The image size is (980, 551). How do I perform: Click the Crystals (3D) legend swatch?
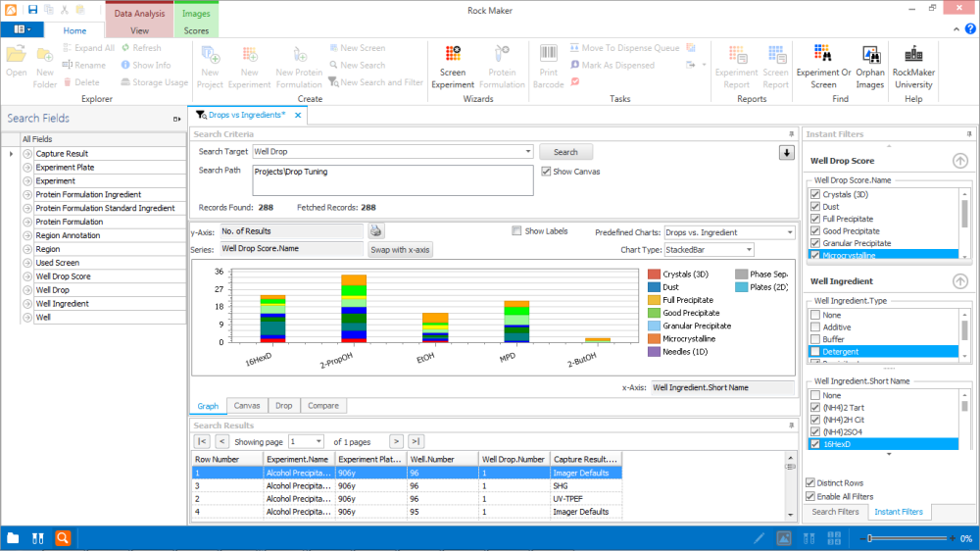pos(654,274)
